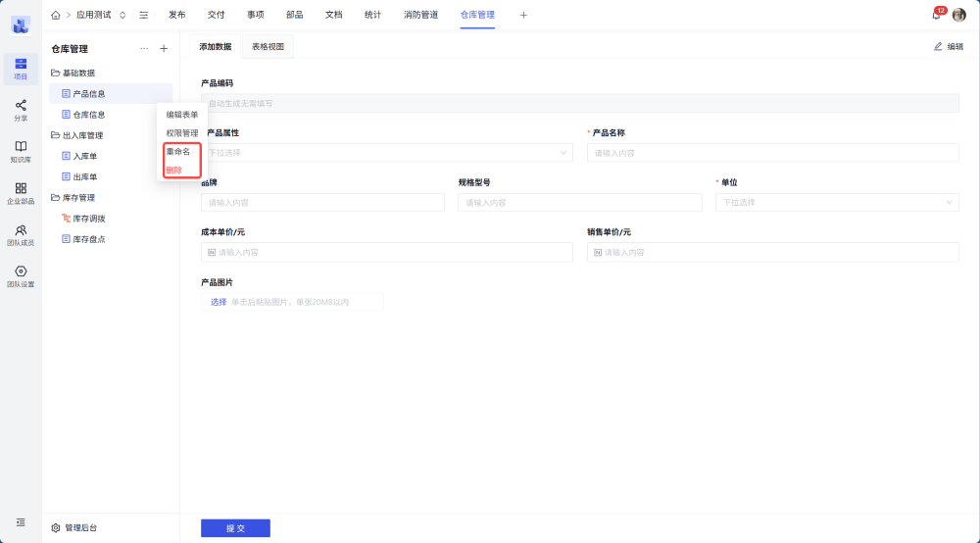Image resolution: width=980 pixels, height=543 pixels.
Task: Open the 产品属性 dropdown selector
Action: (x=387, y=153)
